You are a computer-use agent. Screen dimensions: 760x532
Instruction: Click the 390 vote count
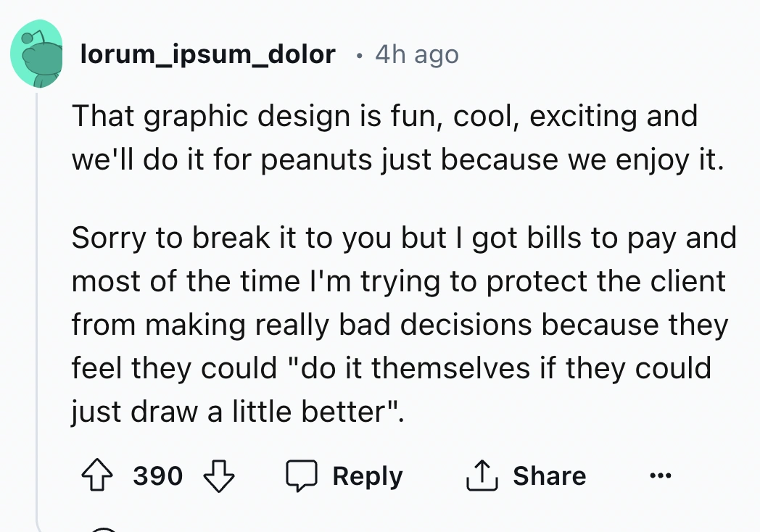click(x=158, y=475)
